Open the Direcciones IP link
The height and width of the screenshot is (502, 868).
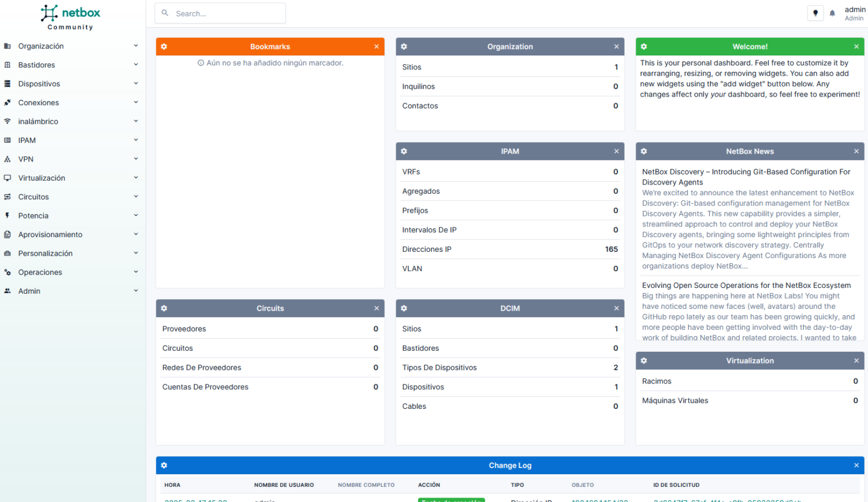click(x=427, y=249)
